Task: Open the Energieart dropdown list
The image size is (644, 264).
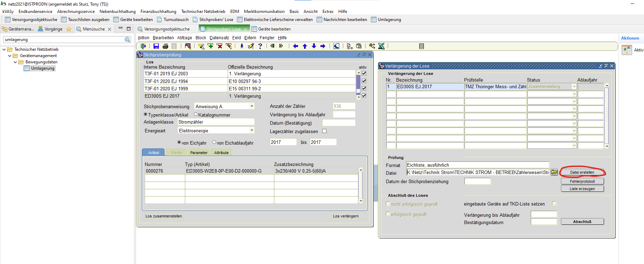Action: pos(252,131)
